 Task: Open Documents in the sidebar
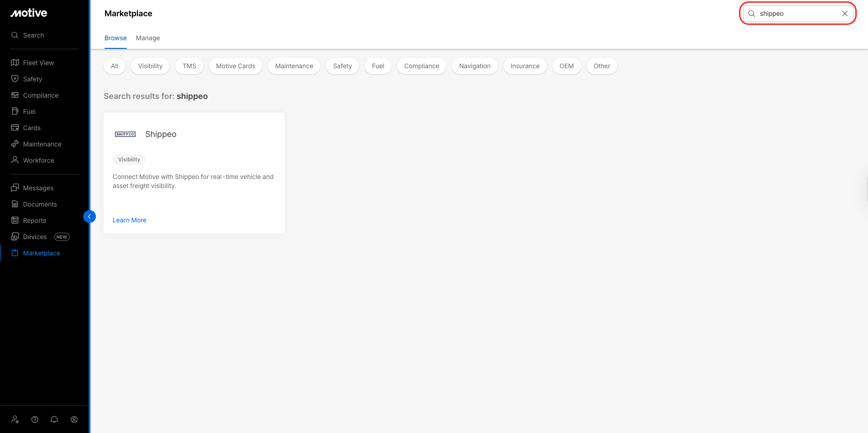coord(34,204)
